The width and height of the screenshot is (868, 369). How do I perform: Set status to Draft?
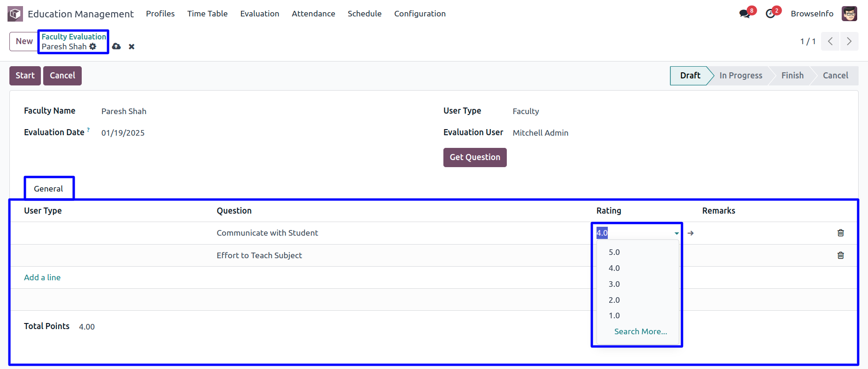coord(690,76)
